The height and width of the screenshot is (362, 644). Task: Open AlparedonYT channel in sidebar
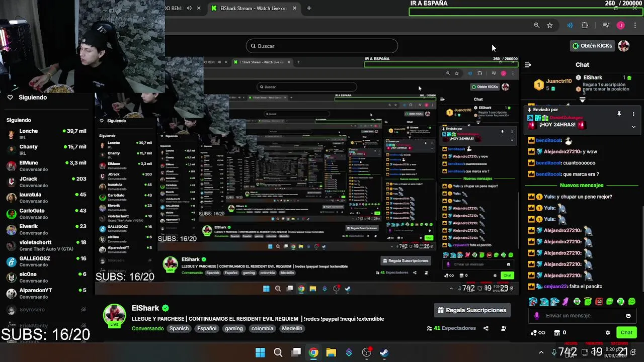click(46, 293)
